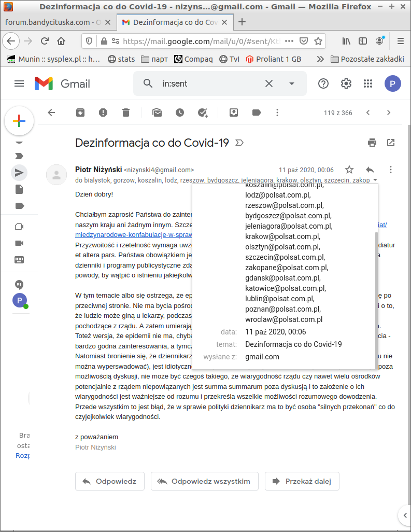Open the Google apps grid

pyautogui.click(x=368, y=83)
